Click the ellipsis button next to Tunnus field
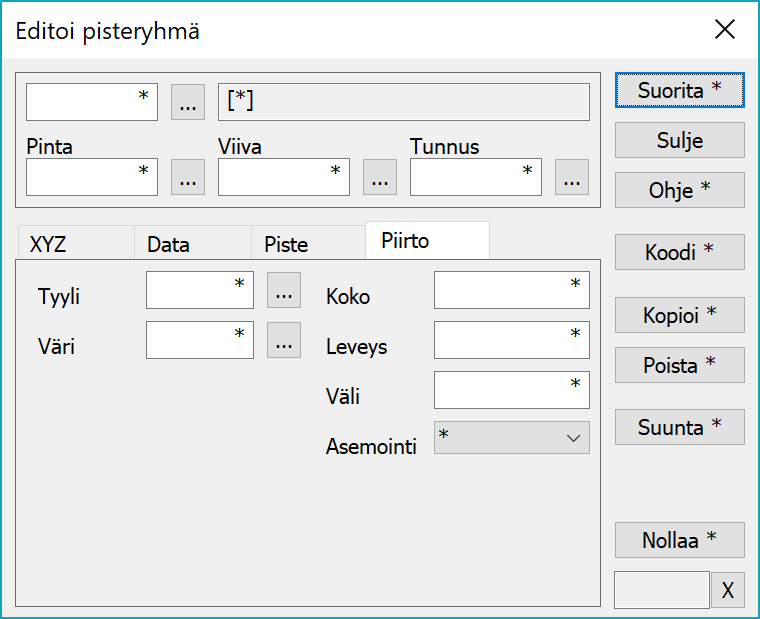760x619 pixels. pyautogui.click(x=571, y=178)
